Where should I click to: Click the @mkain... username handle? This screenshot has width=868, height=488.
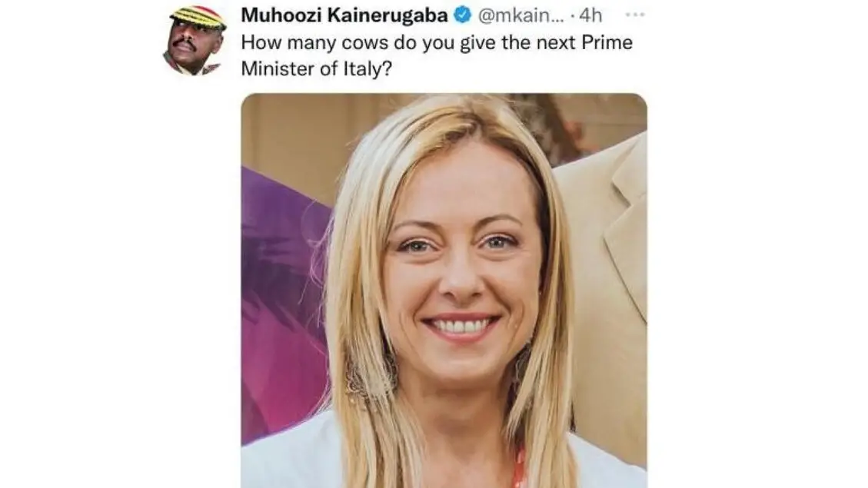521,15
